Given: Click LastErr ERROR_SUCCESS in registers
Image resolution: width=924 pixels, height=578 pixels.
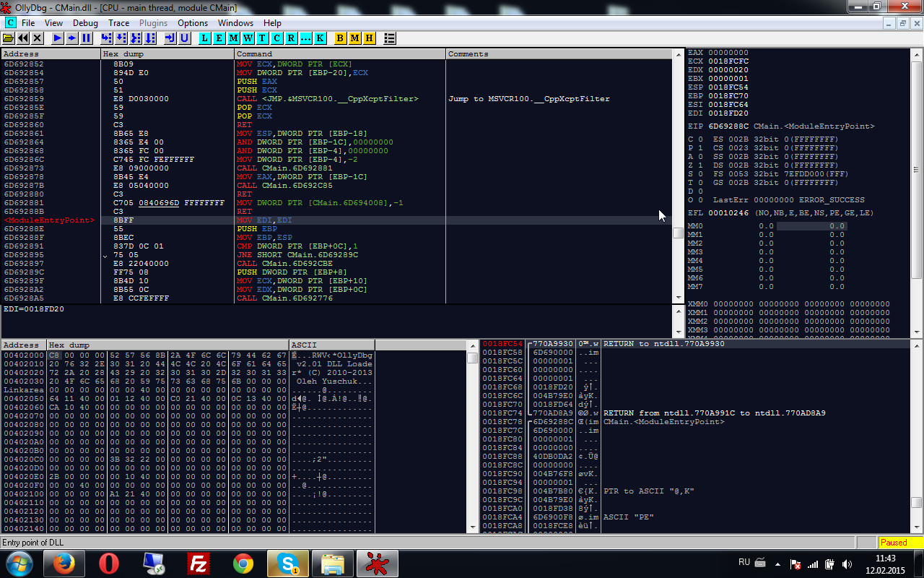Looking at the screenshot, I should 788,200.
